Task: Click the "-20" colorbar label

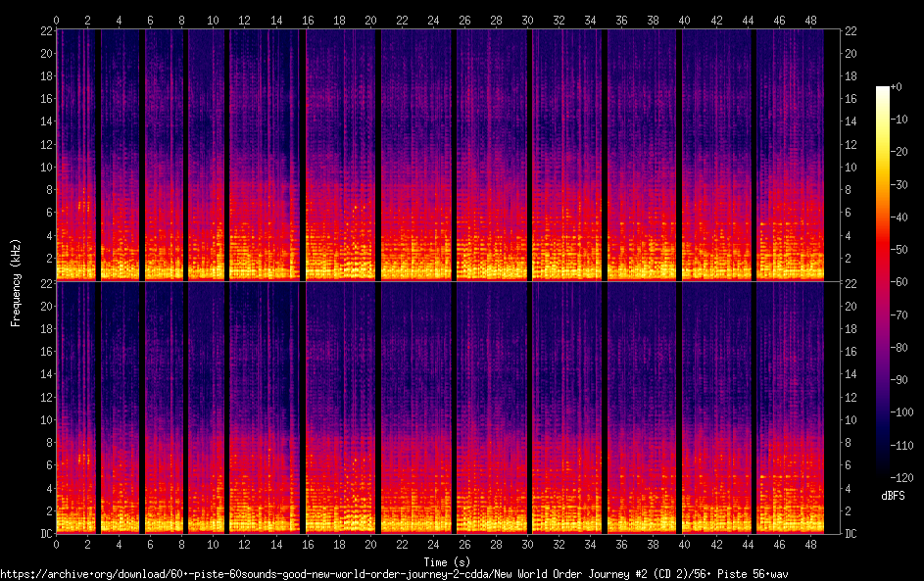Action: coord(899,152)
